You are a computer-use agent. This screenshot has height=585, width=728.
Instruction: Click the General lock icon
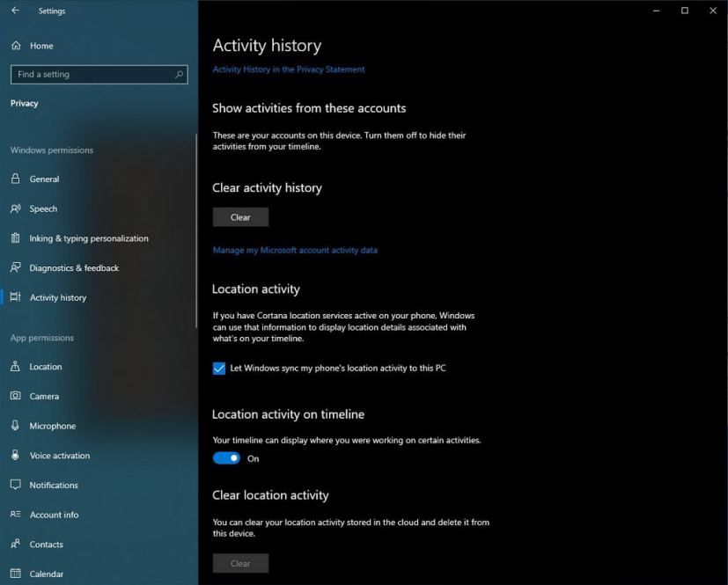click(15, 179)
